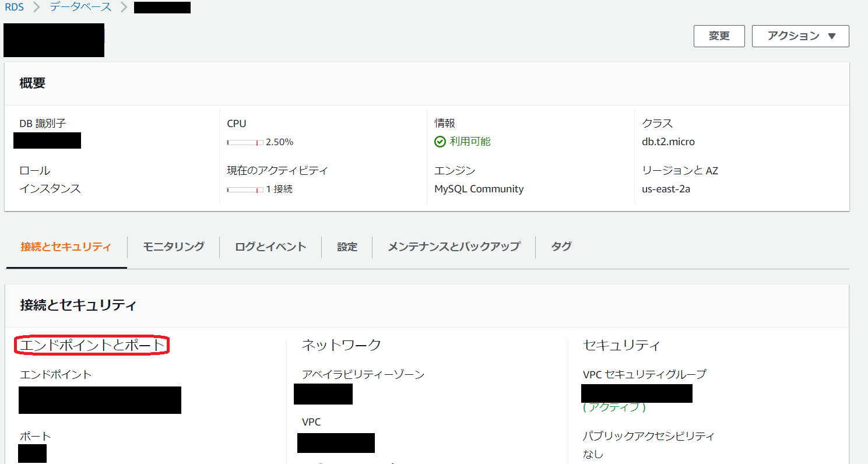Open the ログとイベント tab
Viewport: 868px width, 464px height.
tap(270, 247)
